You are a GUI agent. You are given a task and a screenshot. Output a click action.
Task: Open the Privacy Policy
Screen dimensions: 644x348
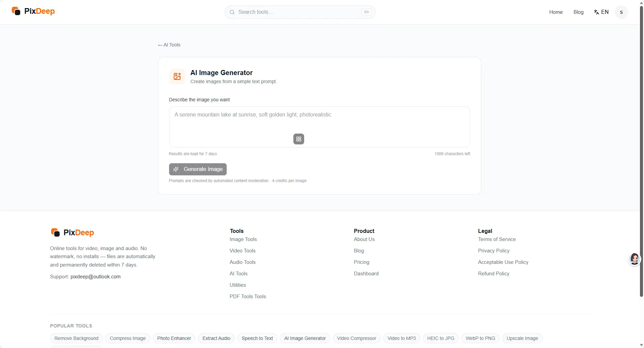[494, 251]
